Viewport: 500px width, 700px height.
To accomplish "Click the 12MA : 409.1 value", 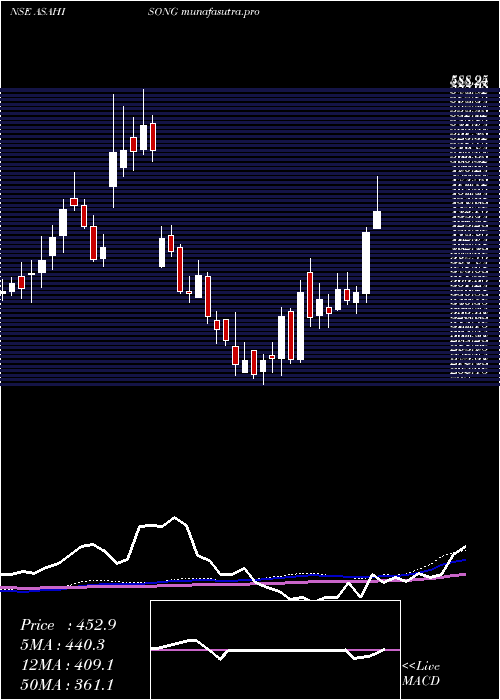I will point(67,665).
